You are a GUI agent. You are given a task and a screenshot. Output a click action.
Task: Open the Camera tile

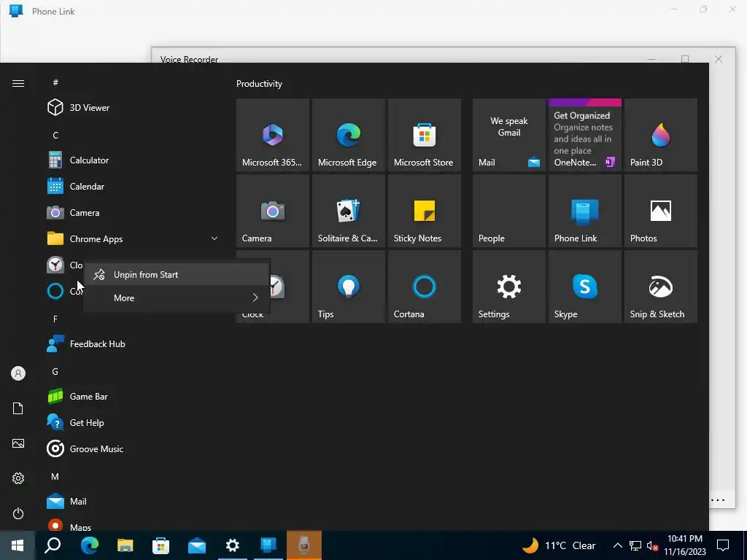pyautogui.click(x=273, y=211)
